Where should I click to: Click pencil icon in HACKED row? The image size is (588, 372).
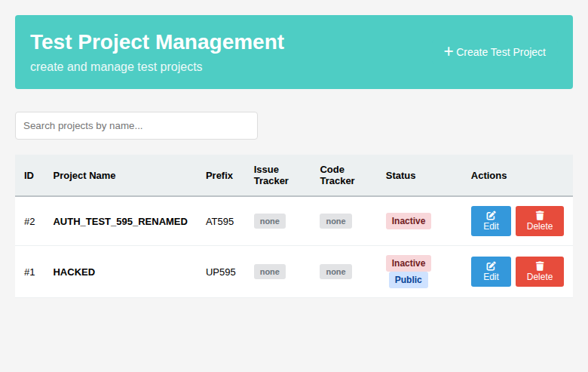(491, 266)
